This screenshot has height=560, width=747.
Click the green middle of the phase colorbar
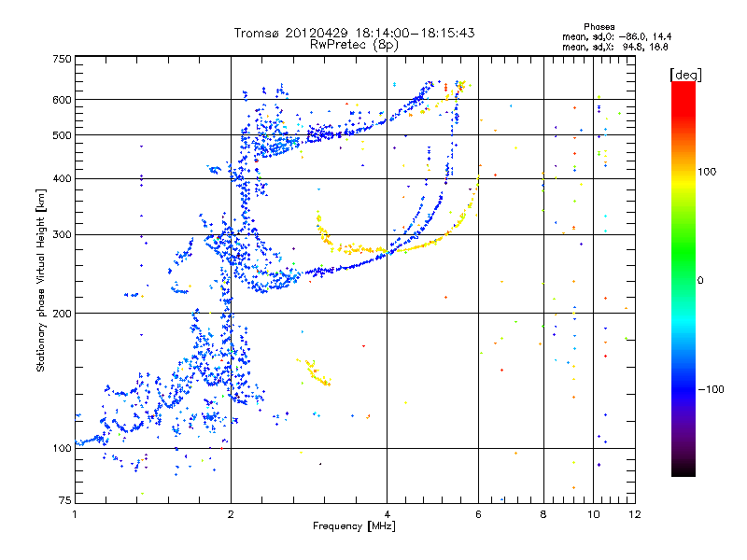click(684, 252)
